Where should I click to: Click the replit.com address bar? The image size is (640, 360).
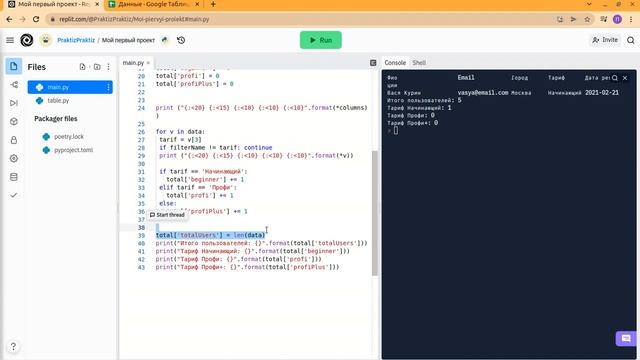300,19
